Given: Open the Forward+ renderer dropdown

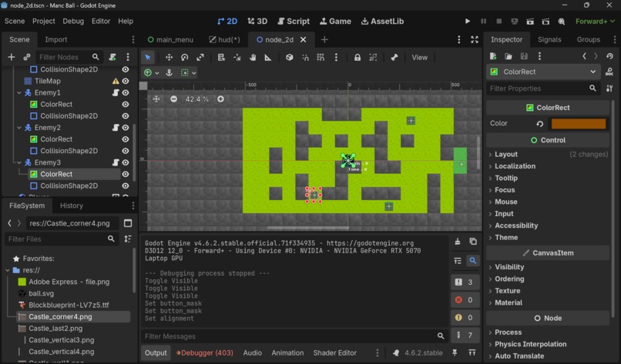Looking at the screenshot, I should point(595,22).
